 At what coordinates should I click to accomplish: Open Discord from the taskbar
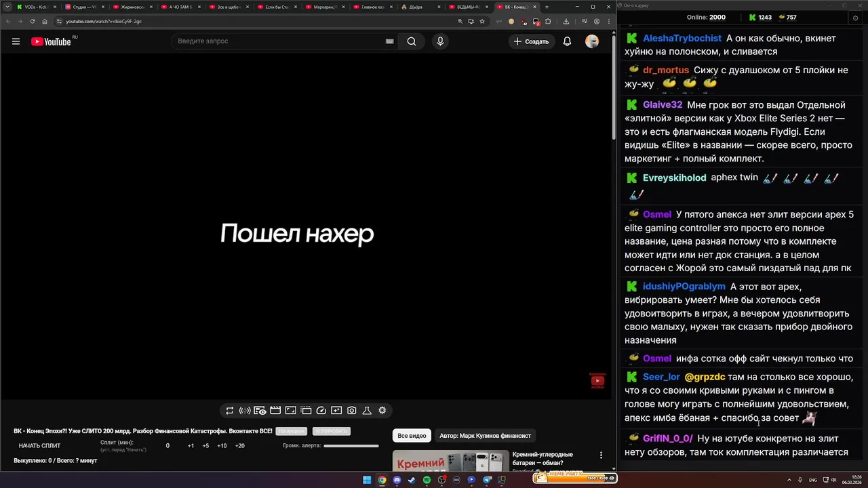pos(397,480)
